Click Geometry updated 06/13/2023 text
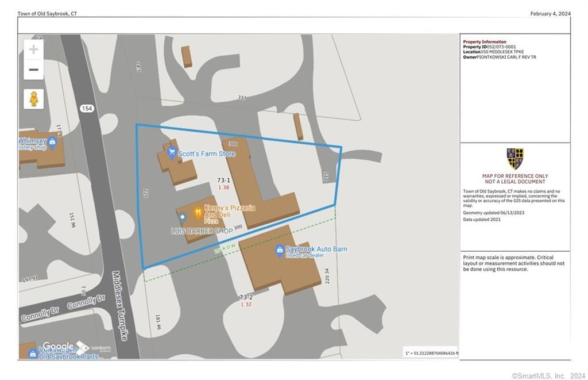 point(493,213)
